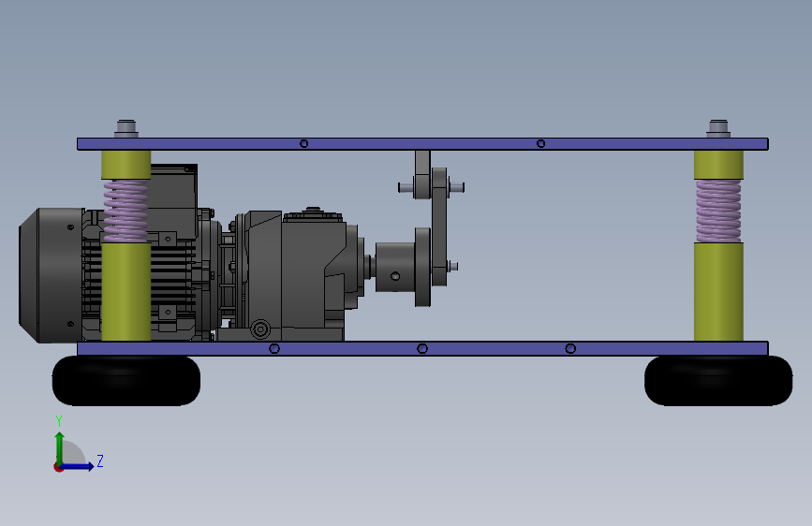This screenshot has height=526, width=812.
Task: Select the crank link arm on output shaft
Action: [439, 226]
